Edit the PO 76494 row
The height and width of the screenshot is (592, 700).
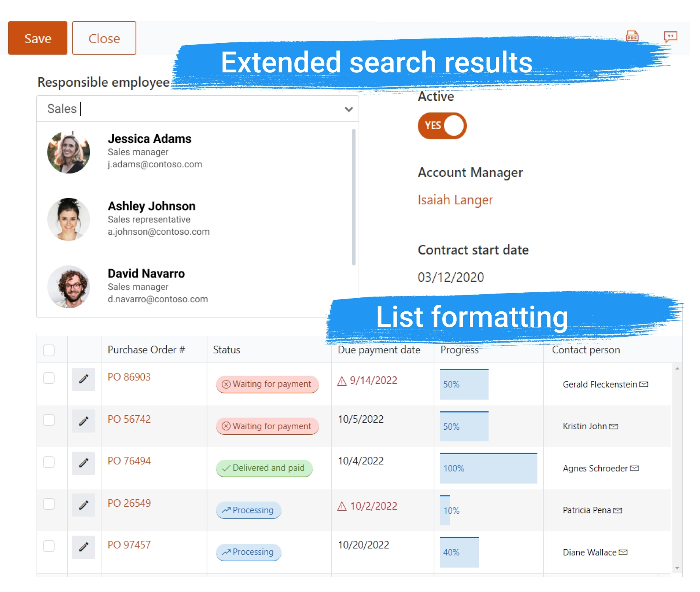[83, 463]
